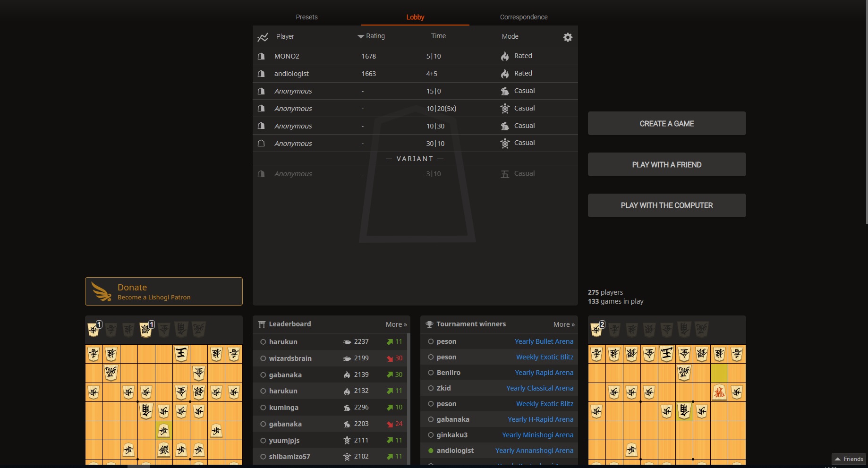Open Tournament winners More link
The image size is (868, 468).
pos(564,324)
